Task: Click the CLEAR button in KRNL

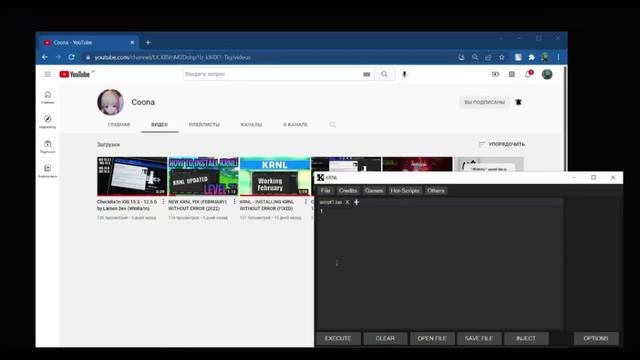Action: click(385, 338)
